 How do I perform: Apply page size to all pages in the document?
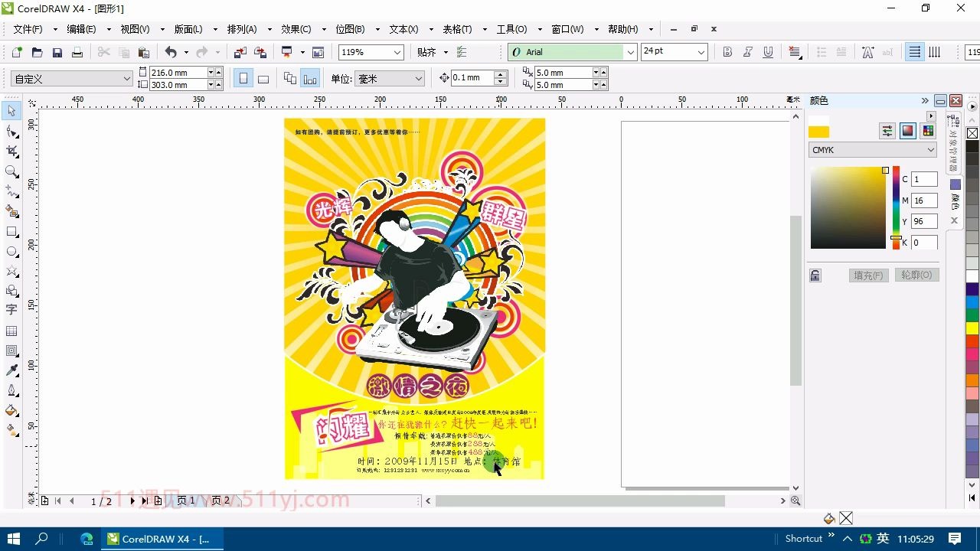[290, 78]
